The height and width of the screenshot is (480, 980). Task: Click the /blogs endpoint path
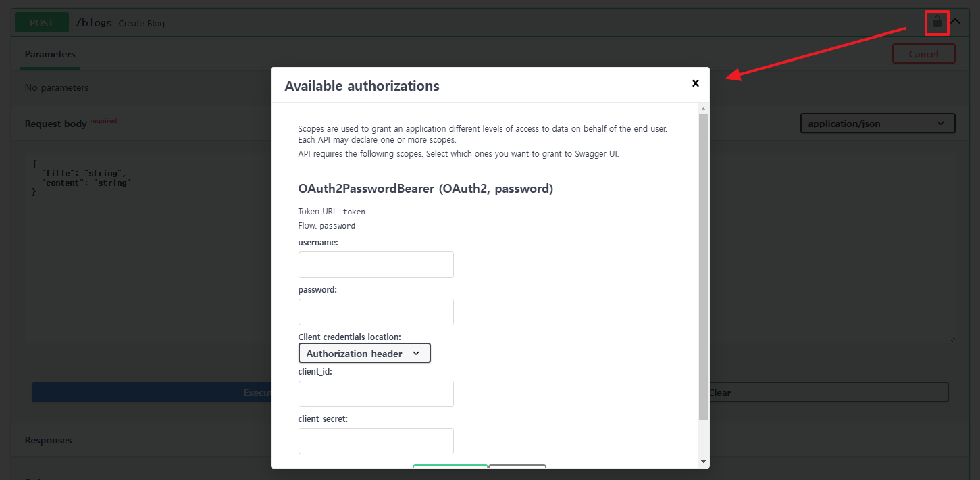coord(93,22)
